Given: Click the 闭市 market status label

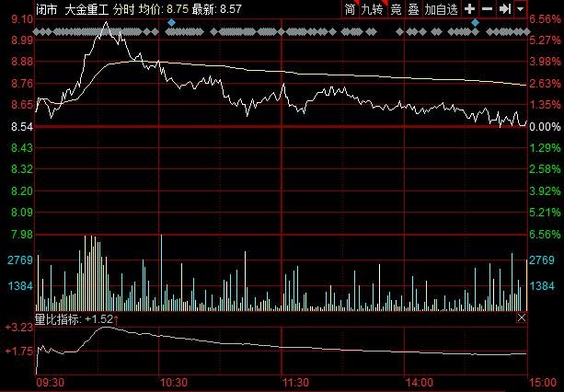Looking at the screenshot, I should pos(47,9).
